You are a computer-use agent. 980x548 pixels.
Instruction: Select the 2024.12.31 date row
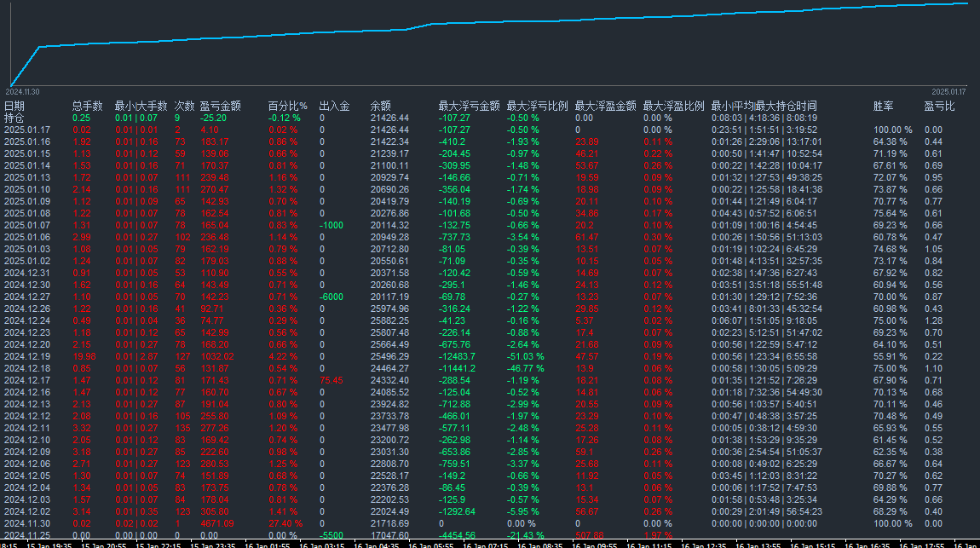point(27,273)
